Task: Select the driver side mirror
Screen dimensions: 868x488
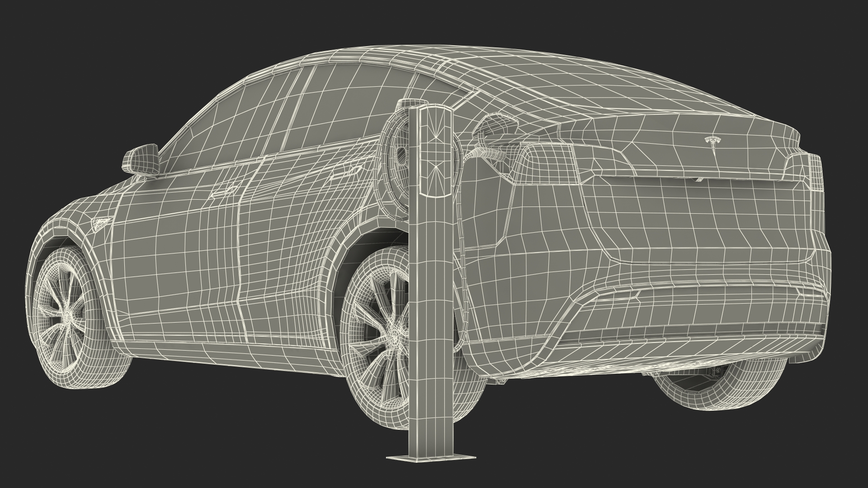Action: (x=141, y=160)
